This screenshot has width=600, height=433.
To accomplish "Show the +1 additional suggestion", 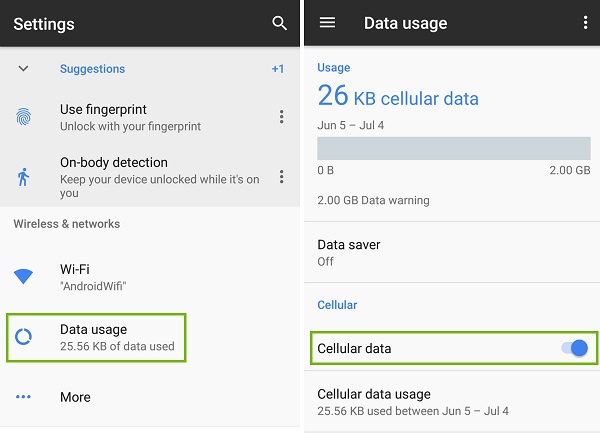I will [278, 69].
